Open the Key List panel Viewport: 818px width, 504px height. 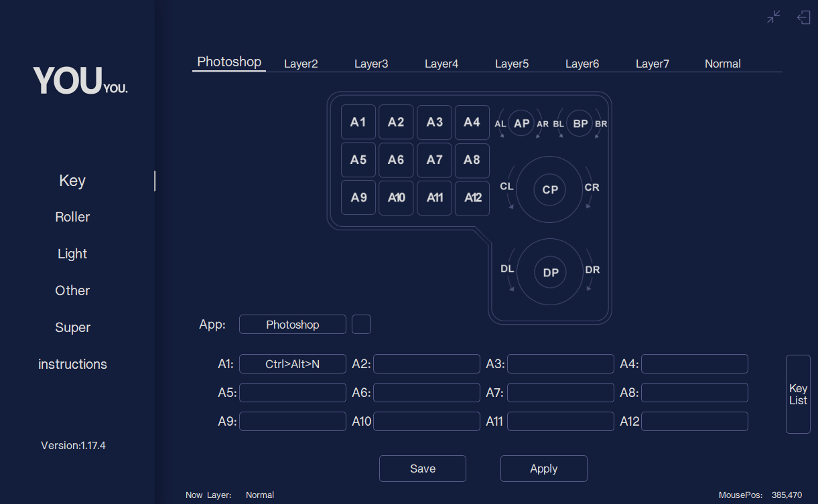point(798,394)
